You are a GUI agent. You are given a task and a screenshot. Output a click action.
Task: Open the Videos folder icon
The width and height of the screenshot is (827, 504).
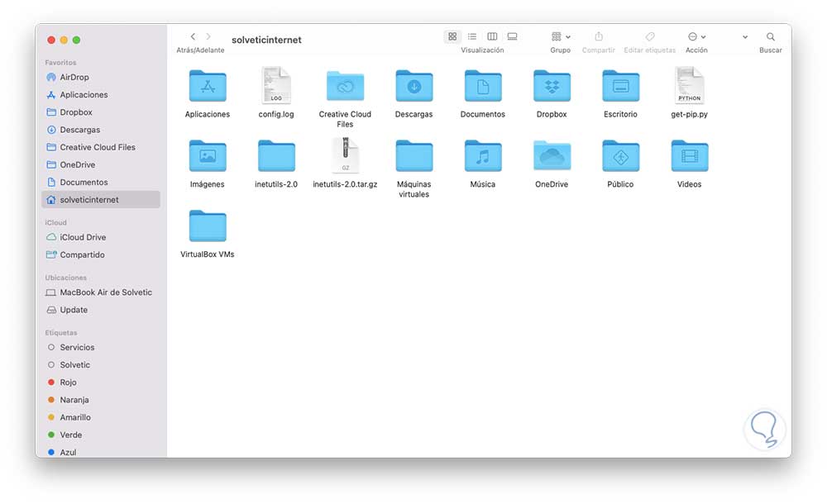tap(690, 156)
